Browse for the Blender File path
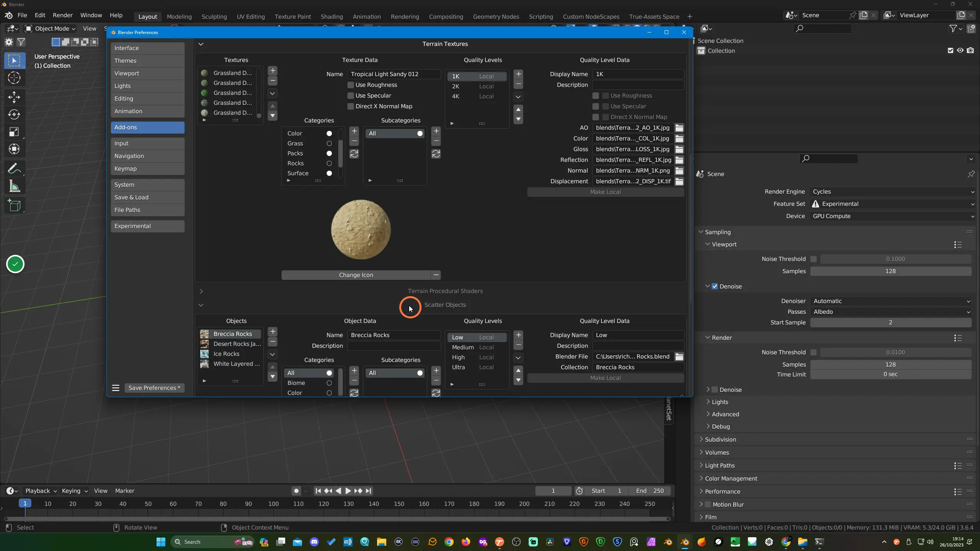Viewport: 980px width, 551px height. [x=679, y=357]
